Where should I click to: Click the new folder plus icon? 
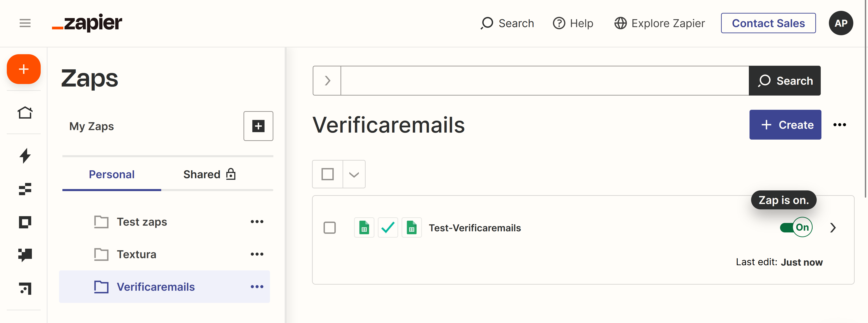tap(258, 126)
